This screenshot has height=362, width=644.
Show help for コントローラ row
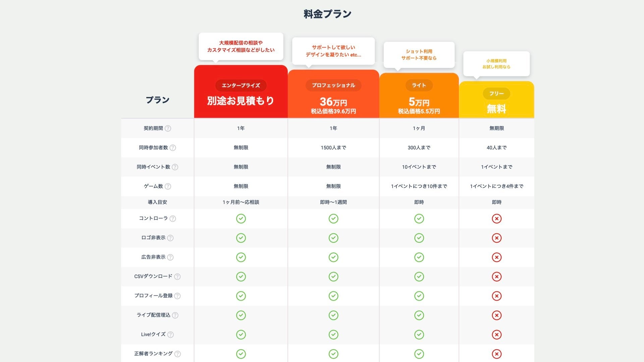click(173, 219)
